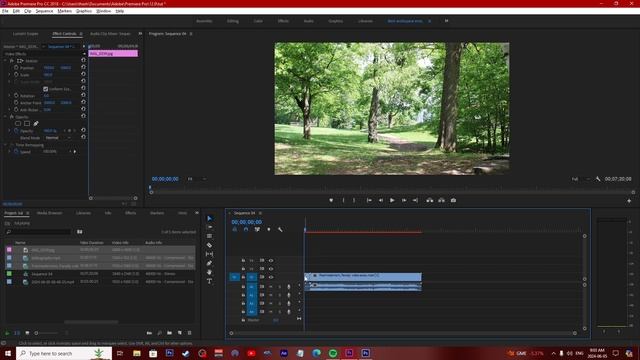Screen dimensions: 640x360
Task: Click New Item icon in project panel
Action: [180, 333]
